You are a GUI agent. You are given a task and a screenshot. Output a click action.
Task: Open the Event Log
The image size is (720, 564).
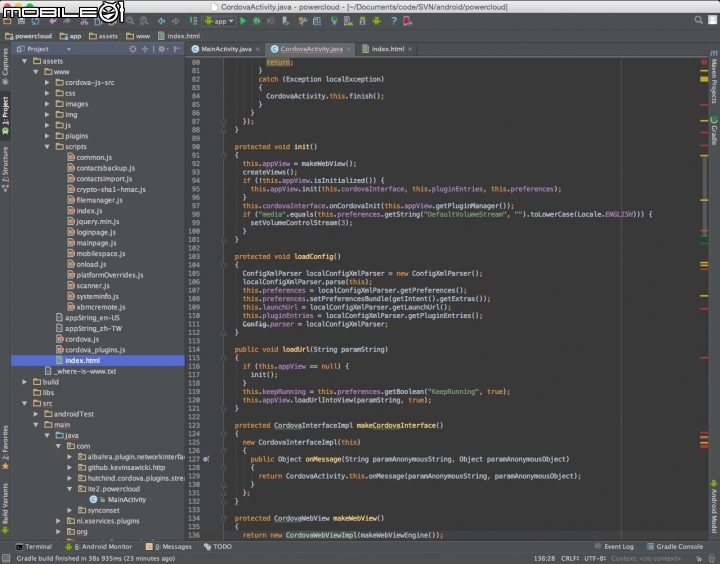click(614, 547)
